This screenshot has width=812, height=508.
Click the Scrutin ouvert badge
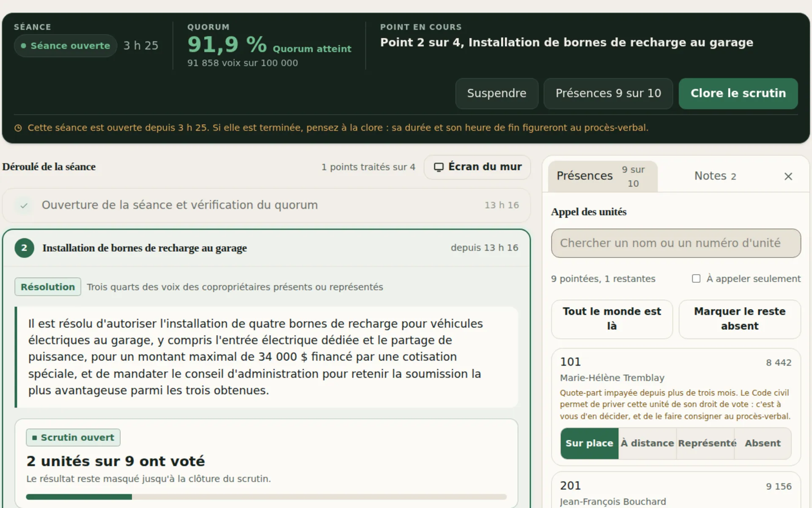point(73,438)
